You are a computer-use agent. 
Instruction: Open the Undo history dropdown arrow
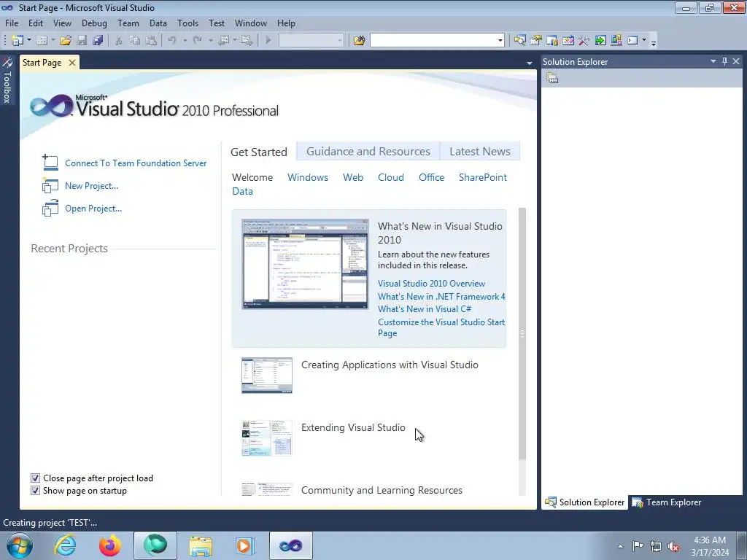click(185, 41)
